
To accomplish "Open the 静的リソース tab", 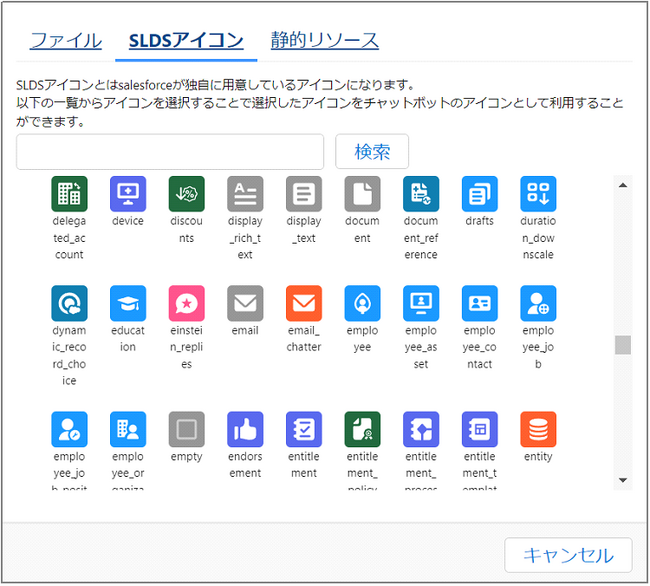I will pos(325,41).
